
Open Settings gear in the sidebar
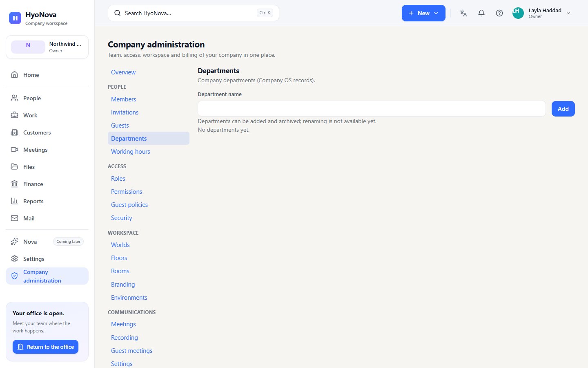point(47,259)
